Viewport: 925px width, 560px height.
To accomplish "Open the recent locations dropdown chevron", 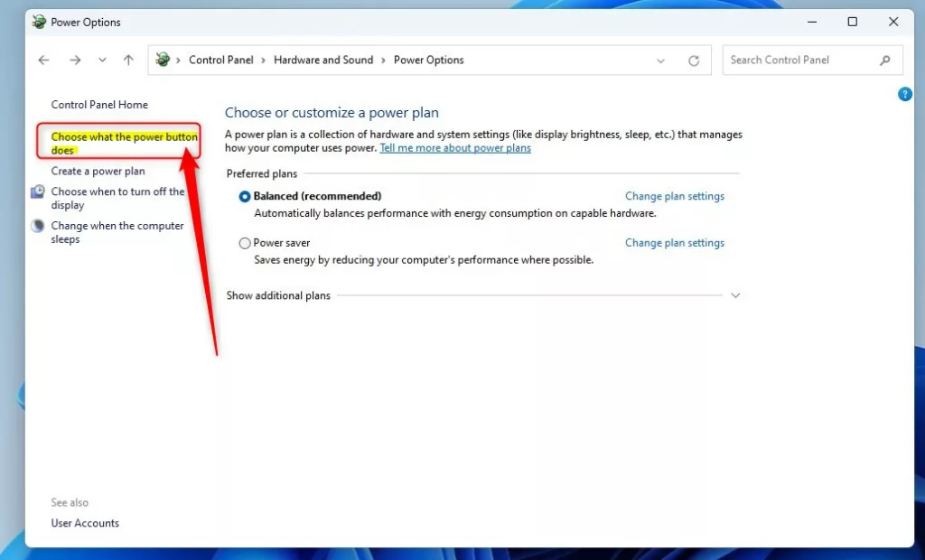I will click(102, 60).
